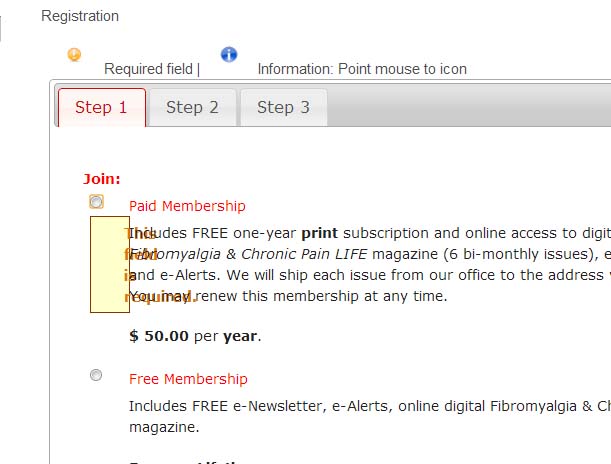This screenshot has width=611, height=464.
Task: Click the Paid Membership description paragraph
Action: pyautogui.click(x=370, y=265)
